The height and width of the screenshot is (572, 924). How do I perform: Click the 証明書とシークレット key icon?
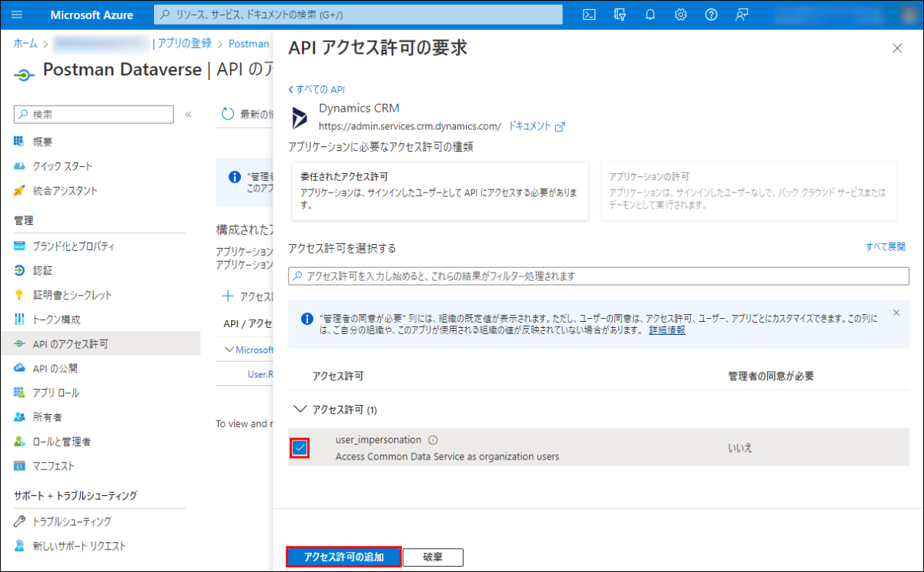pos(20,295)
